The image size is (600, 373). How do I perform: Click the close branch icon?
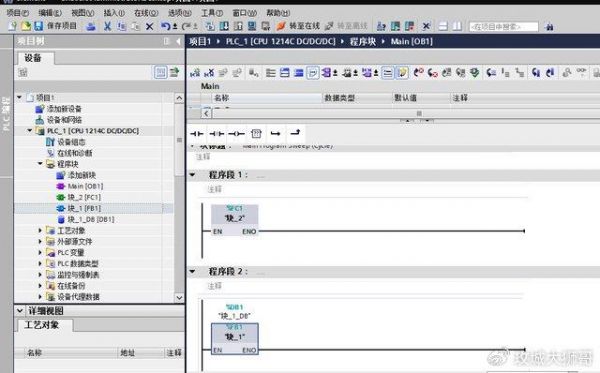point(295,133)
